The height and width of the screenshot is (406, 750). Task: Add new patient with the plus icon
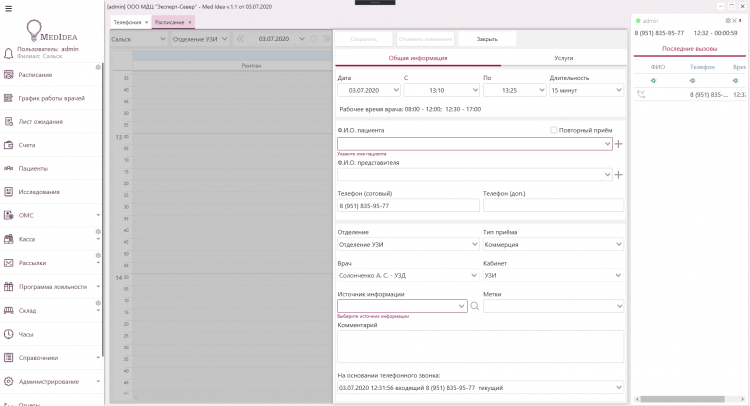619,144
